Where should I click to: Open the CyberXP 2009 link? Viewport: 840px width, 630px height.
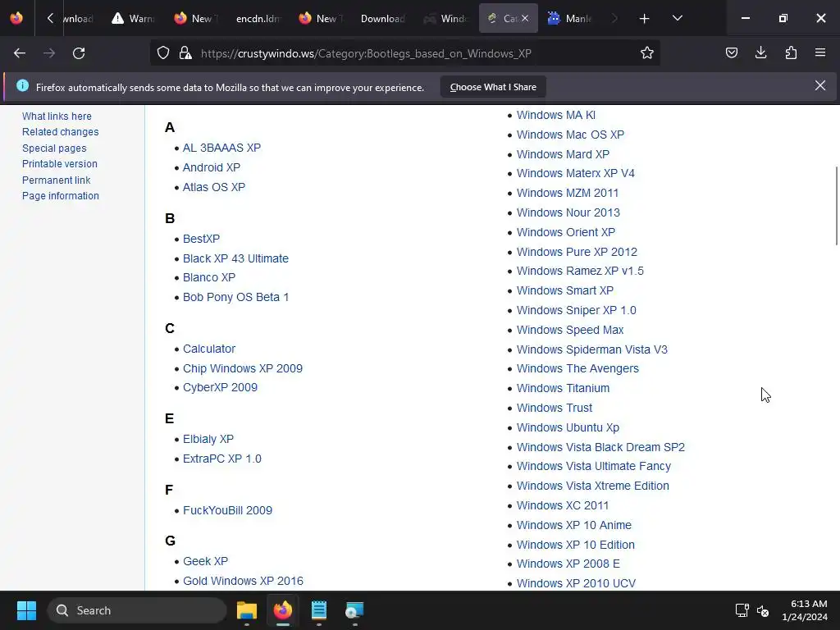pyautogui.click(x=220, y=387)
